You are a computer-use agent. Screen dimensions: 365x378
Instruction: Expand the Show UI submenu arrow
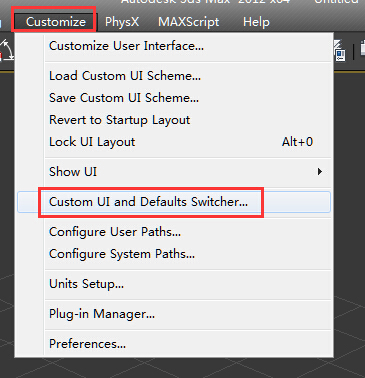[x=320, y=172]
